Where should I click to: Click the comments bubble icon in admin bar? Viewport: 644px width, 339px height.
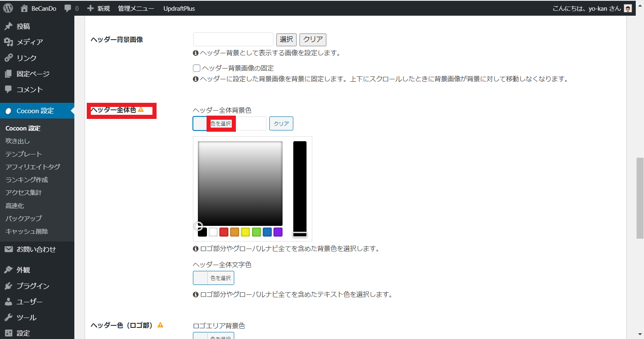(68, 8)
